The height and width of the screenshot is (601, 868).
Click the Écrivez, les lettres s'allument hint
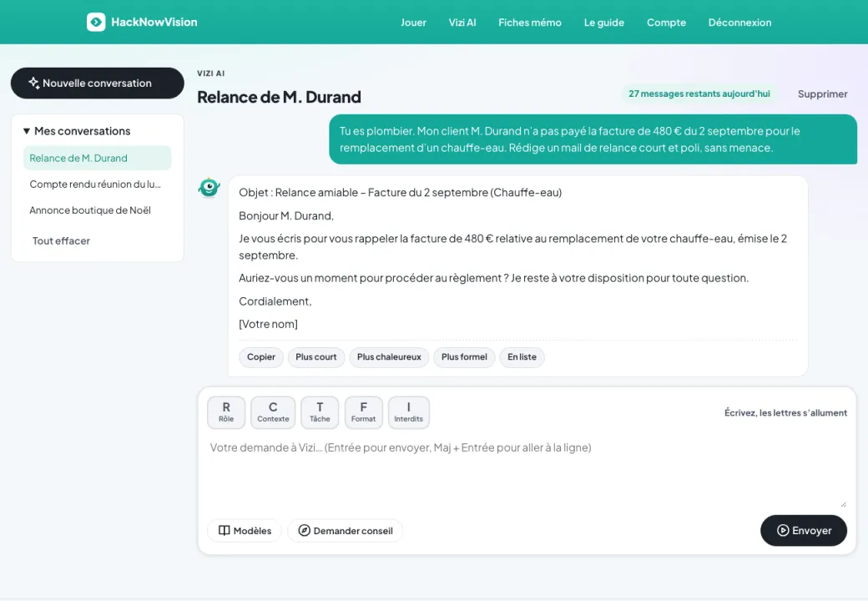(785, 413)
